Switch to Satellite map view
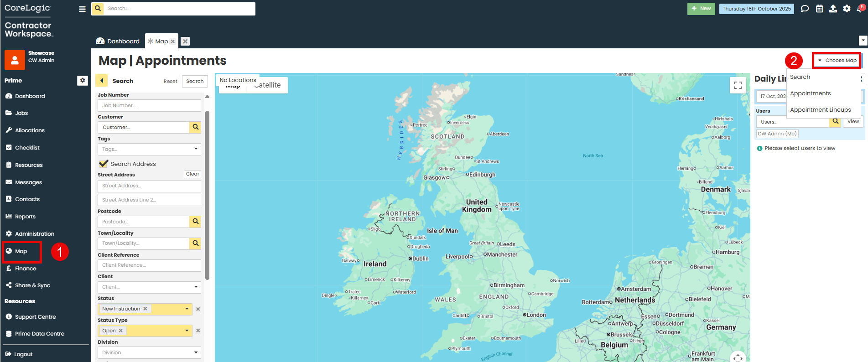The image size is (868, 362). tap(268, 85)
